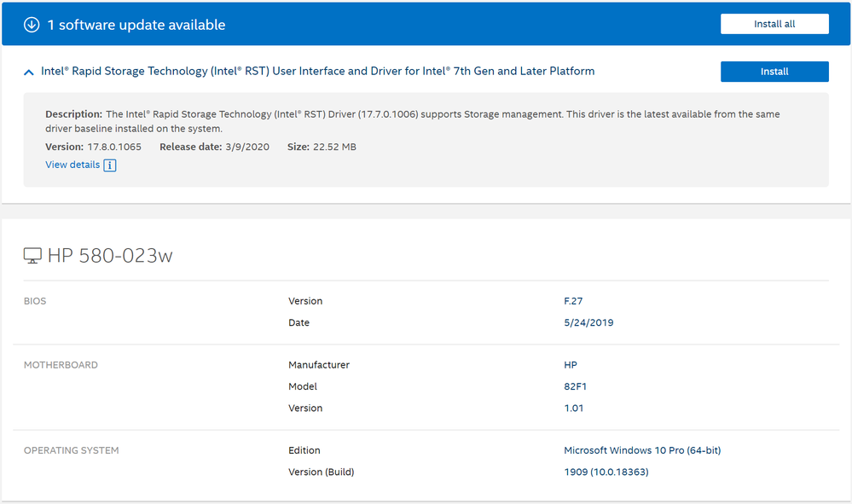Viewport: 852px width, 504px height.
Task: Open the Intel Rapid Storage Technology driver title
Action: (317, 72)
